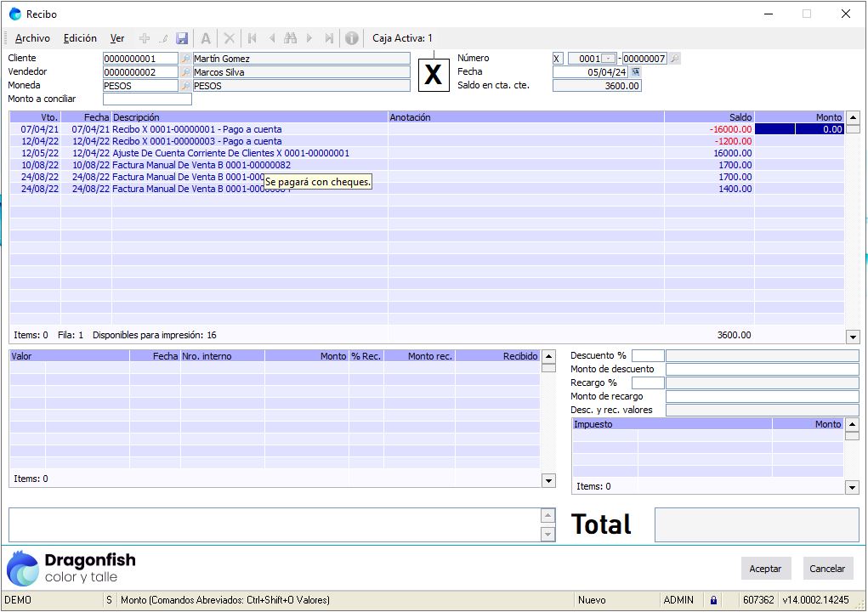Image resolution: width=868 pixels, height=612 pixels.
Task: Click the binoculars search icon
Action: 290,38
